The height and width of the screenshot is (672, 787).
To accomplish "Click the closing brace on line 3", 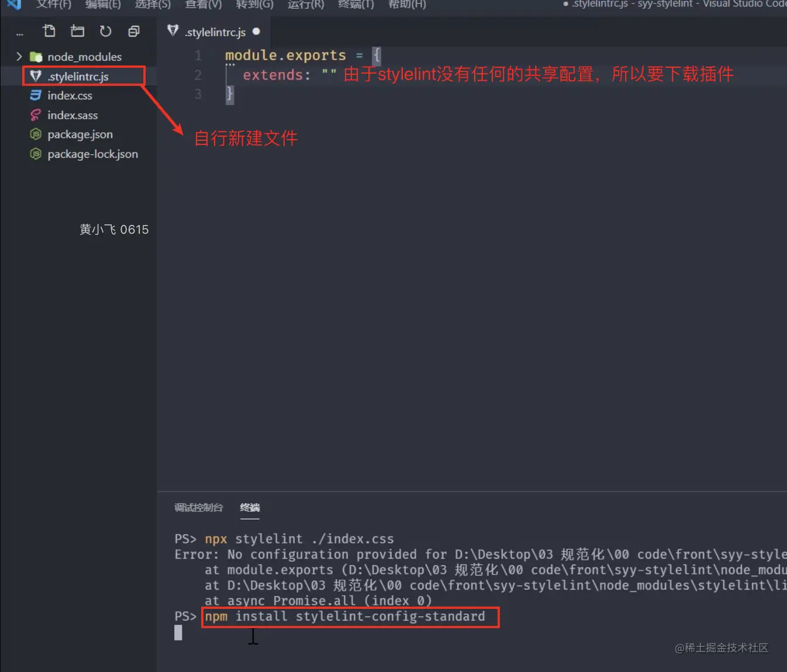I will coord(230,94).
